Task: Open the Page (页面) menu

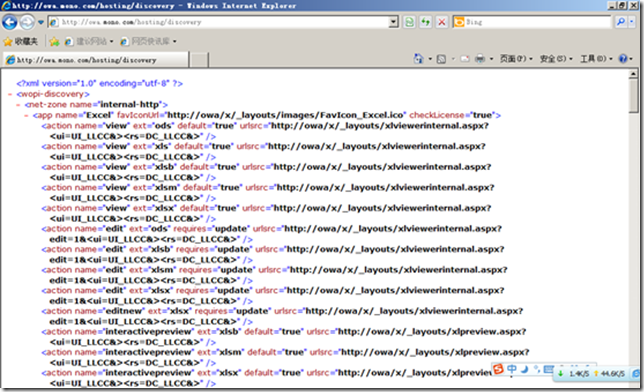Action: (x=516, y=59)
